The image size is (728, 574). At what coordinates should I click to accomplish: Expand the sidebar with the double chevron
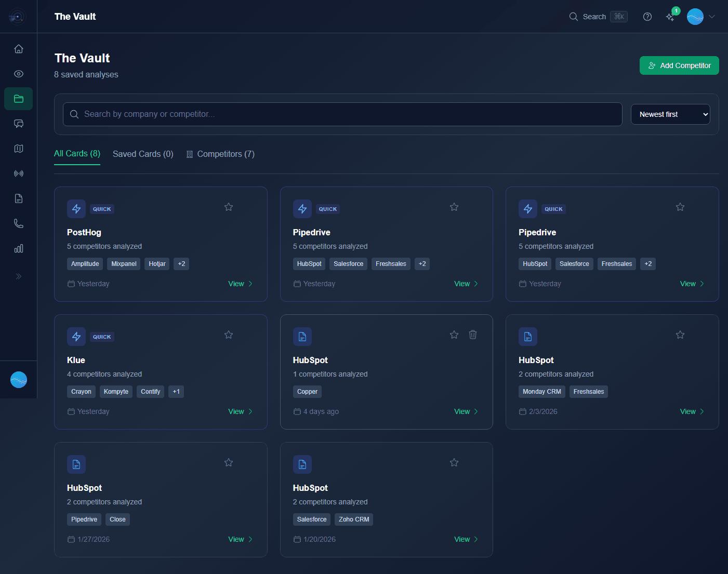pyautogui.click(x=19, y=276)
